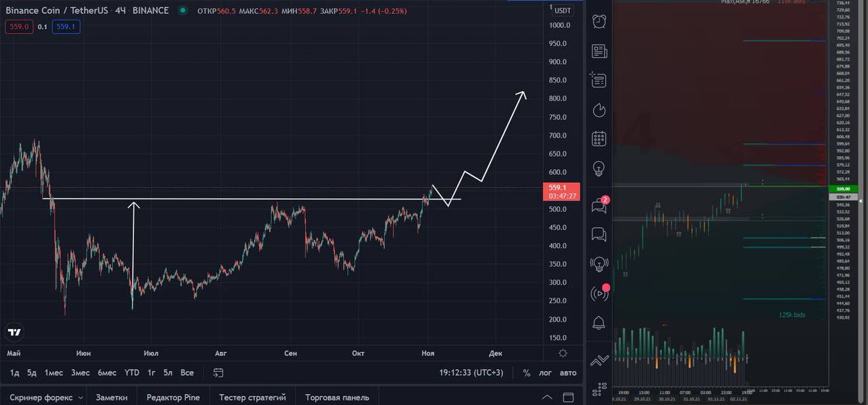
Task: Click the 0.1 spread value
Action: click(42, 27)
